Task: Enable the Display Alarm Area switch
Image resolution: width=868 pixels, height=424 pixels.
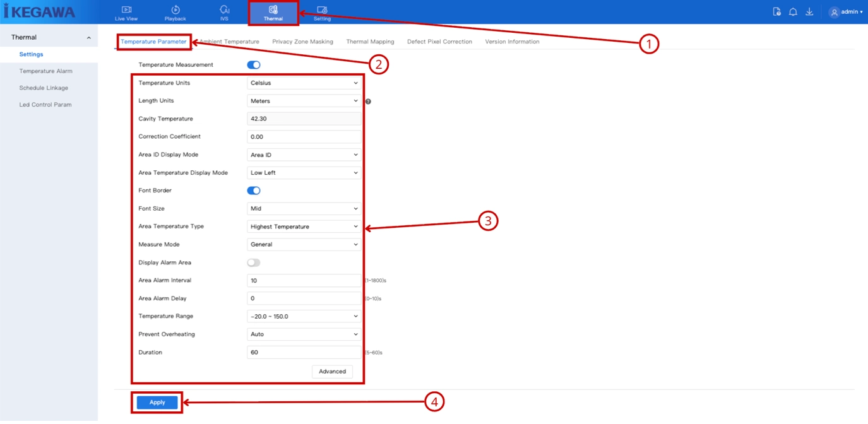Action: pyautogui.click(x=254, y=262)
